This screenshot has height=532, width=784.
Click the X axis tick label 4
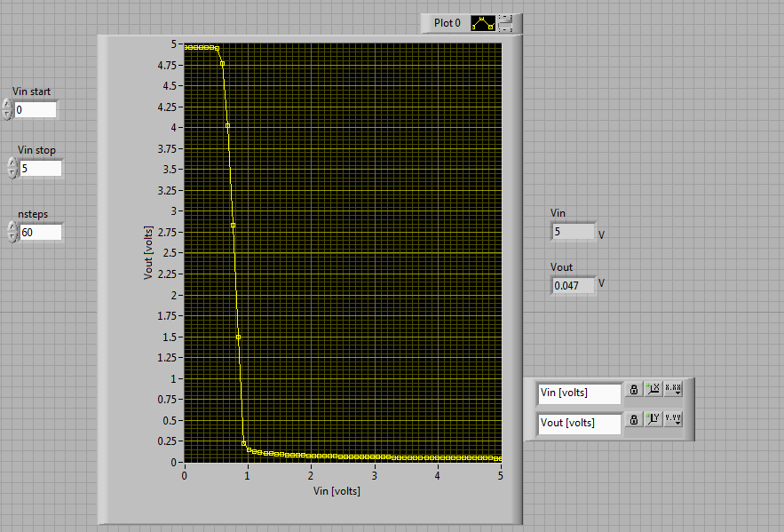tap(437, 475)
